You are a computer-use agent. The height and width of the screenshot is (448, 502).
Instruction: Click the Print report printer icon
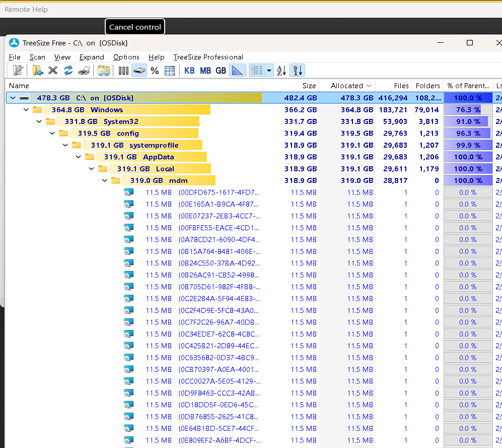(84, 71)
